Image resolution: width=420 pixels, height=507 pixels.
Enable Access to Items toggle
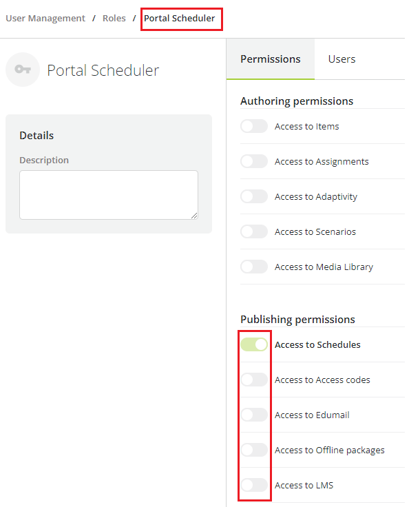pyautogui.click(x=254, y=126)
